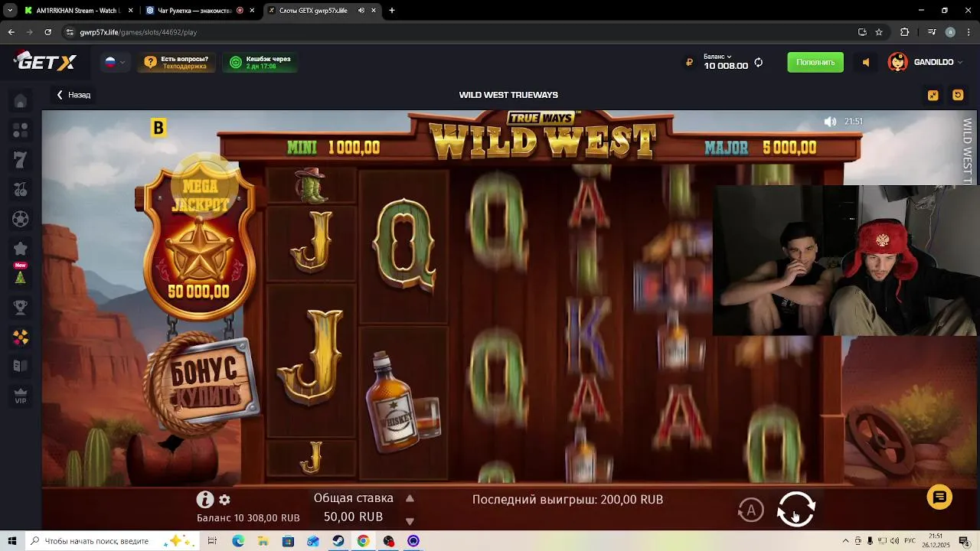The height and width of the screenshot is (551, 980).
Task: Toggle autoplay 'A' button
Action: [751, 510]
